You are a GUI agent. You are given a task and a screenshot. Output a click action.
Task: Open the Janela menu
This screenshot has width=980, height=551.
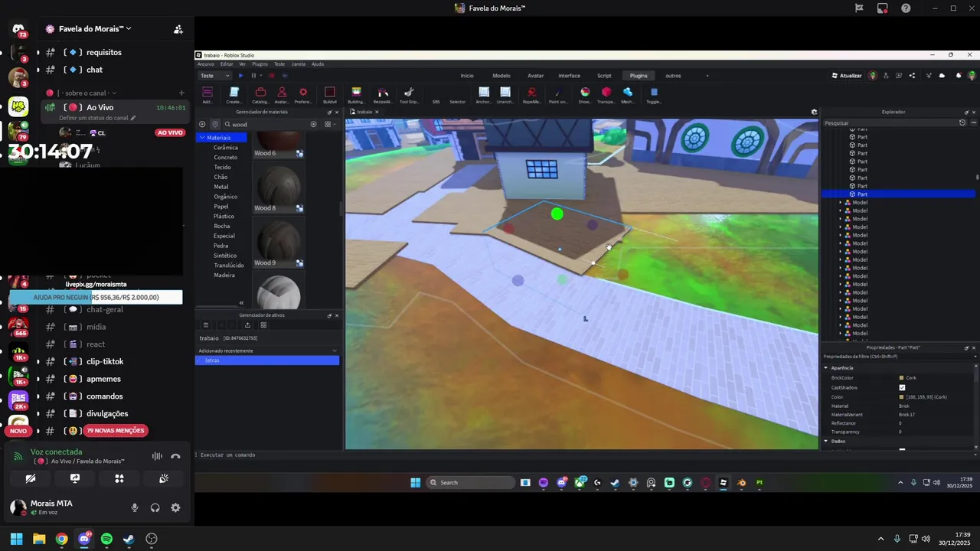299,64
